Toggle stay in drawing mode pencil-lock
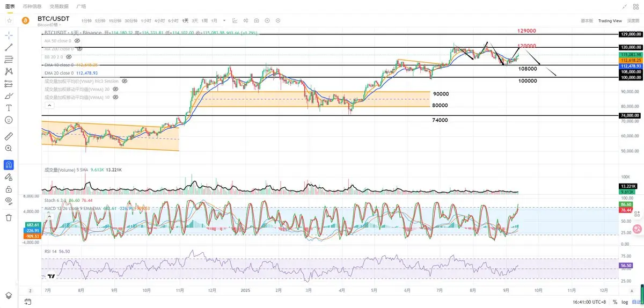Viewport: 644px width, 308px height. [x=9, y=177]
